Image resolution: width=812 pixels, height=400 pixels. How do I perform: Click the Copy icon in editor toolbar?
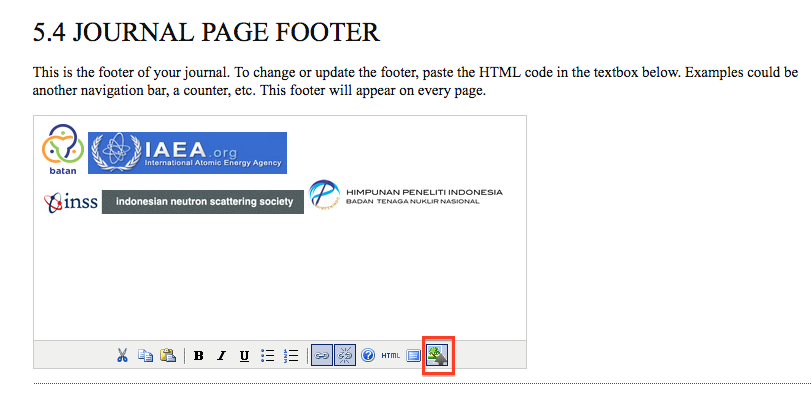coord(145,355)
